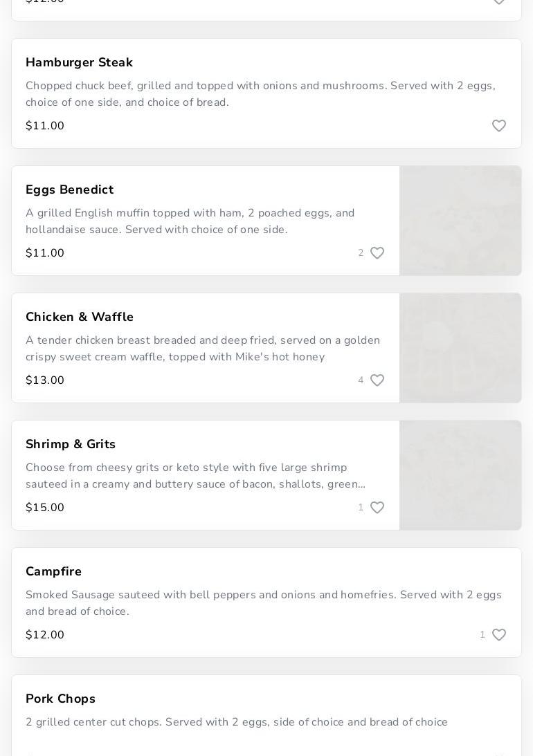Select the Campfire menu item title
The image size is (533, 756).
pyautogui.click(x=53, y=571)
